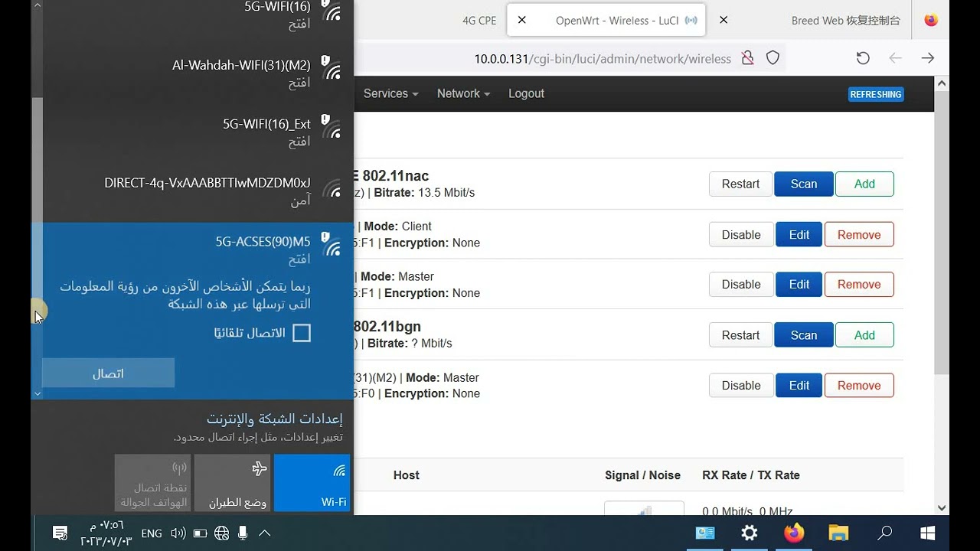This screenshot has height=551, width=980.
Task: Click the ENG language indicator
Action: click(152, 533)
